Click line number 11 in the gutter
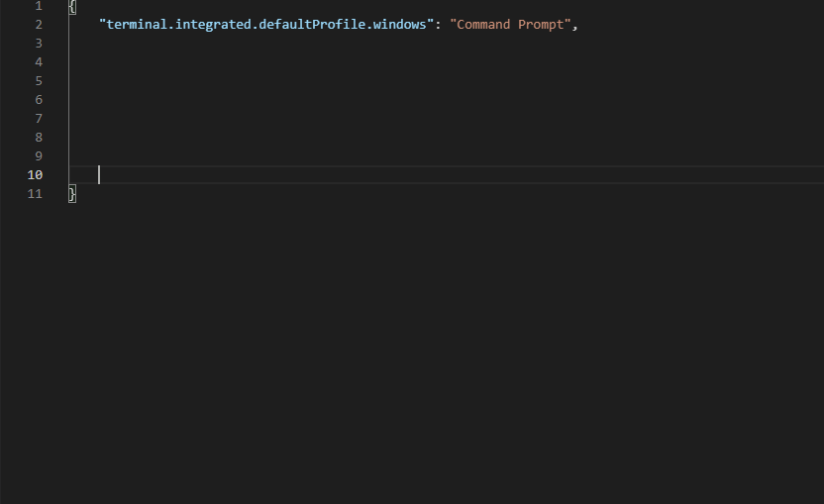The height and width of the screenshot is (504, 824). 35,194
